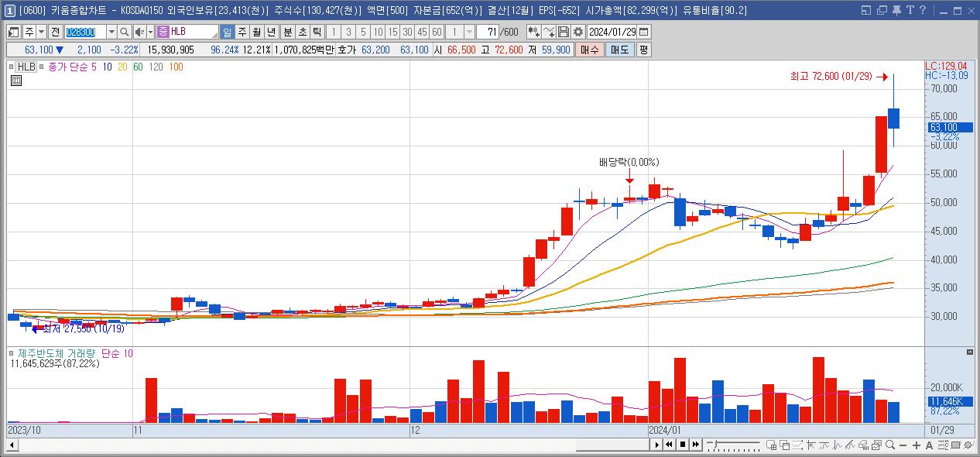This screenshot has height=457, width=980.
Task: Click the speaker sound icon in toolbar
Action: coord(140,32)
